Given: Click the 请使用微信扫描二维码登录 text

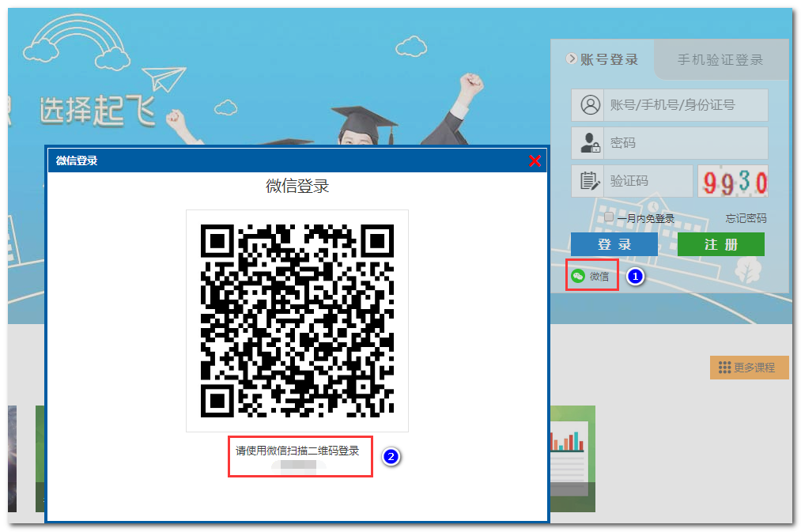Looking at the screenshot, I should point(297,451).
